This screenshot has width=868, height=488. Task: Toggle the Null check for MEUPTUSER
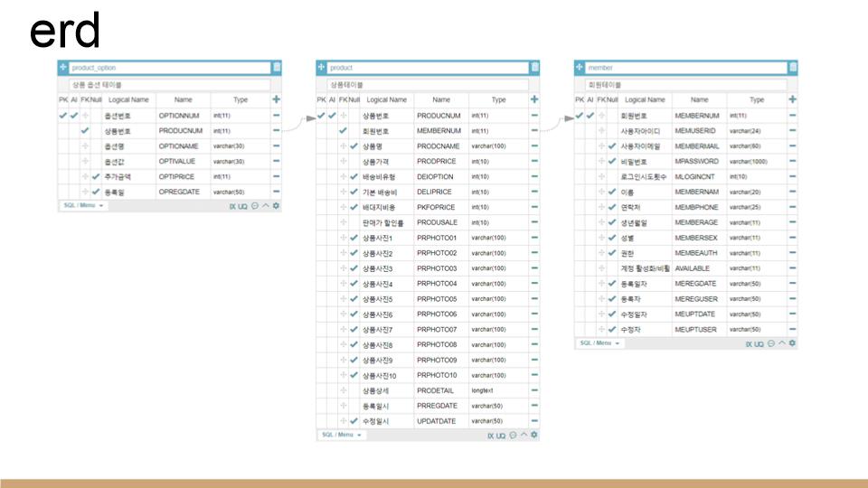[612, 330]
